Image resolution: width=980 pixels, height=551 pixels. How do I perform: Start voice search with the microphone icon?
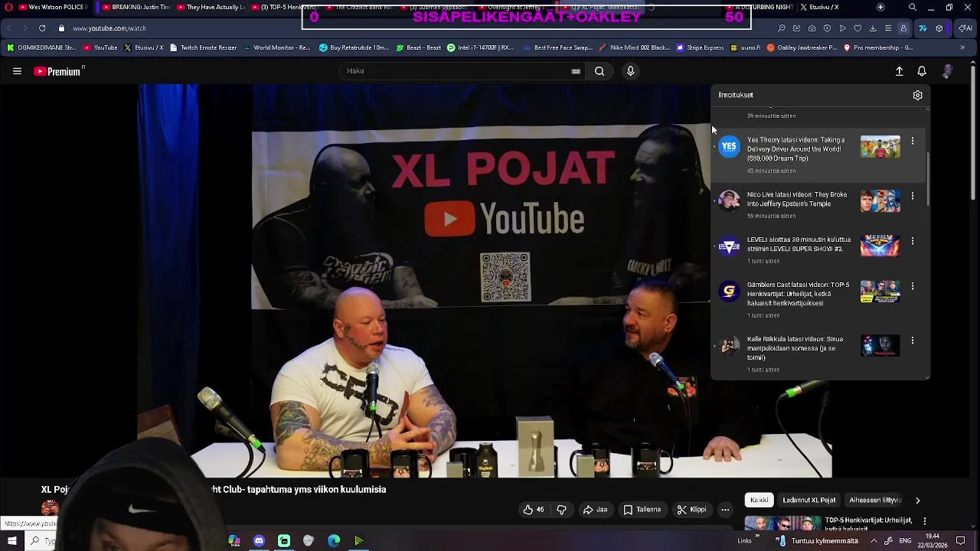pos(630,71)
